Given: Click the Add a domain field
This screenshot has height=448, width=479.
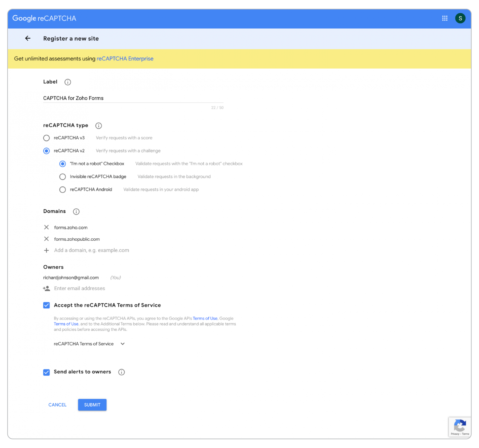Looking at the screenshot, I should [x=92, y=250].
